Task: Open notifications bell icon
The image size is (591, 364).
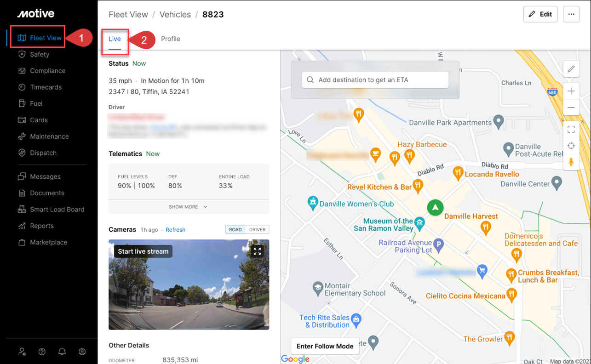Action: (62, 352)
